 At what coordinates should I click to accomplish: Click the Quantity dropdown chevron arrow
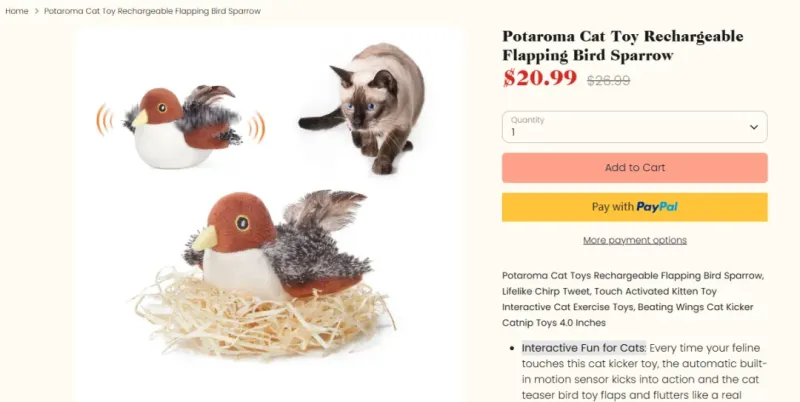pyautogui.click(x=753, y=127)
